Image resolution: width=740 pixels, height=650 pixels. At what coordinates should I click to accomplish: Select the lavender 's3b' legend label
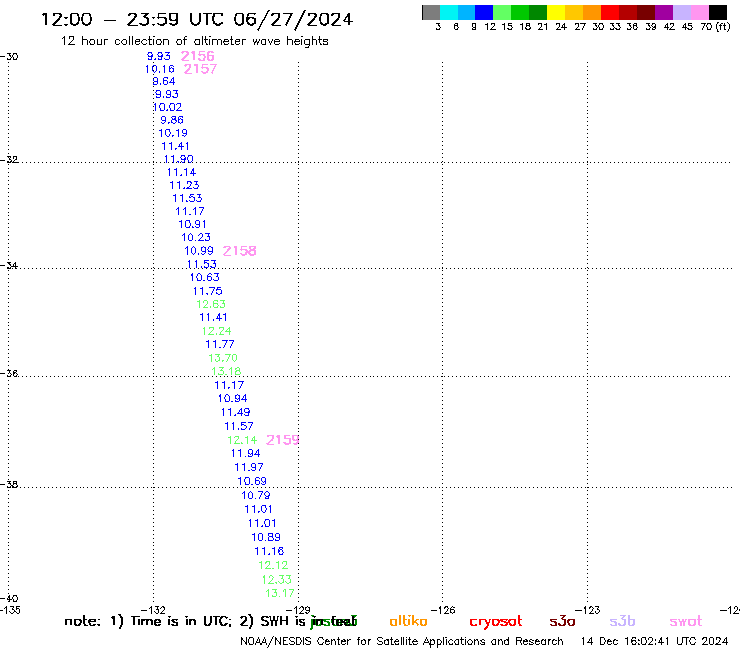622,621
